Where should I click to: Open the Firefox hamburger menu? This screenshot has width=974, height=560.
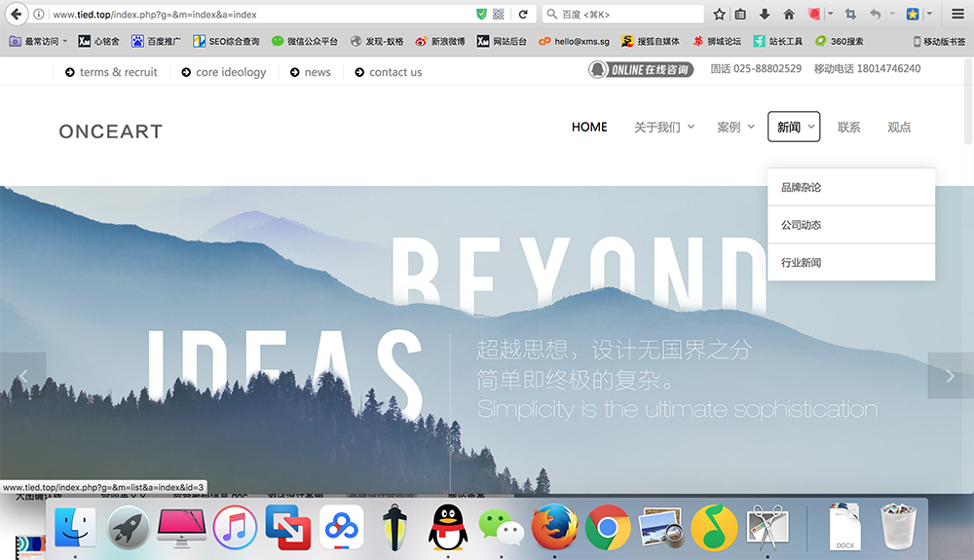coord(958,15)
